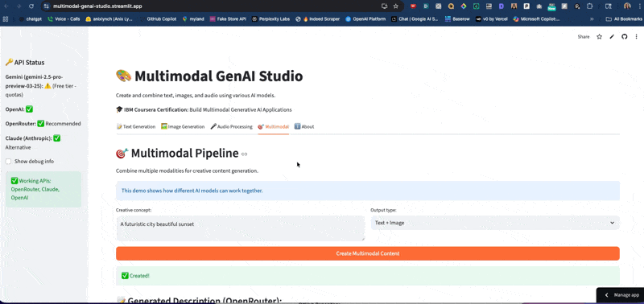Viewport: 644px width, 304px height.
Task: Click the 'This demo shows' info banner
Action: pyautogui.click(x=368, y=191)
